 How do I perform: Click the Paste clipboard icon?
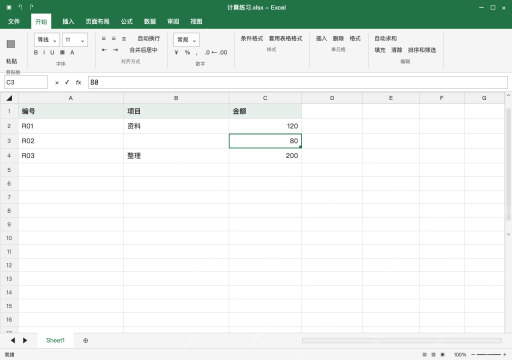(11, 44)
